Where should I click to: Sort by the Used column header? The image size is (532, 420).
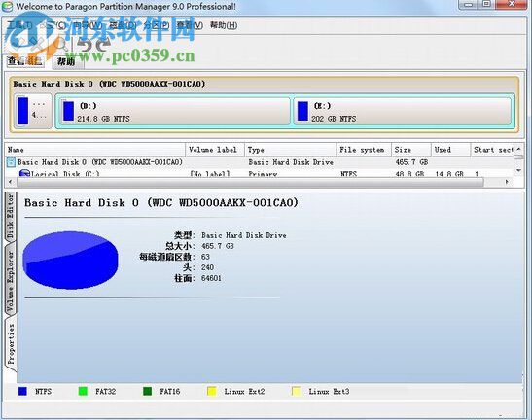click(x=451, y=150)
